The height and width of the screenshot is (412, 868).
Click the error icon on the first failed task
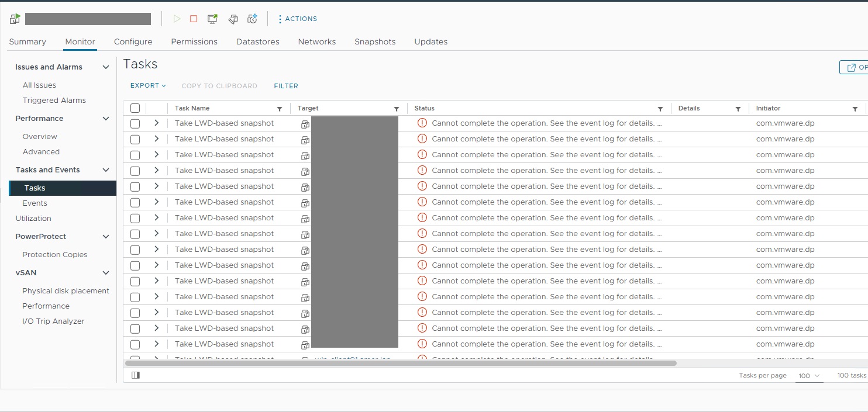coord(422,123)
